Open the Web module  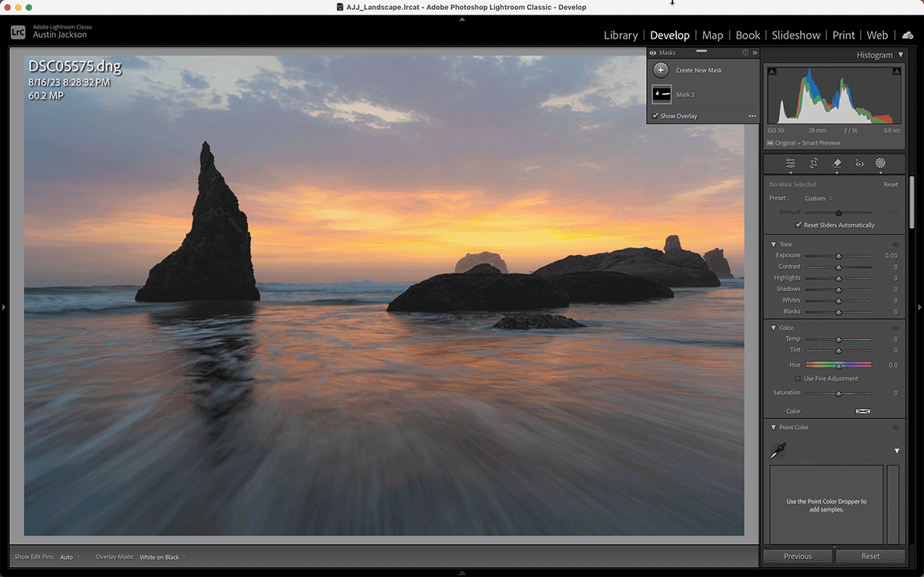[877, 35]
